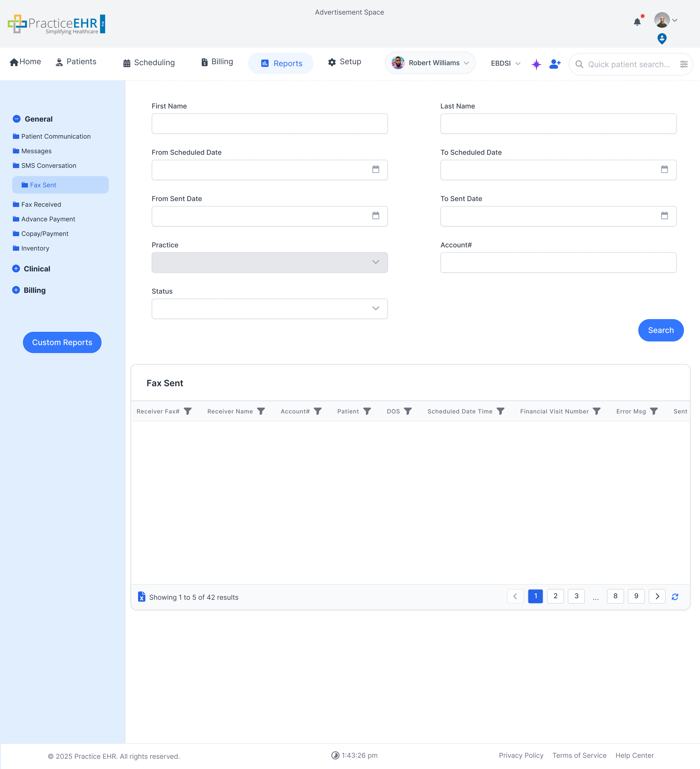This screenshot has width=700, height=769.
Task: Open Fax Received report in sidebar
Action: tap(41, 205)
